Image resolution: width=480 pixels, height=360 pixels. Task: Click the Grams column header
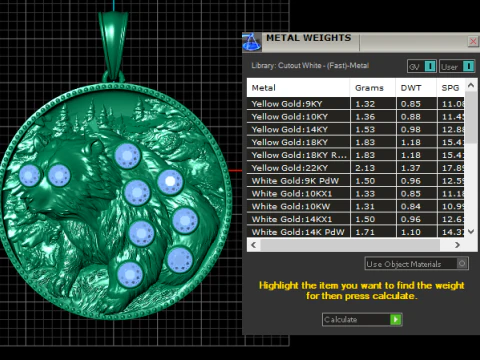(373, 88)
